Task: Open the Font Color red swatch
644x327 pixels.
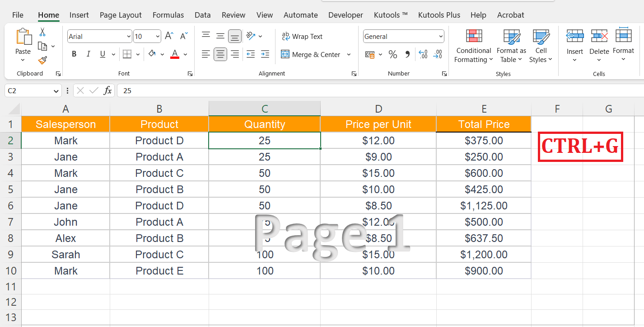Action: (x=174, y=54)
